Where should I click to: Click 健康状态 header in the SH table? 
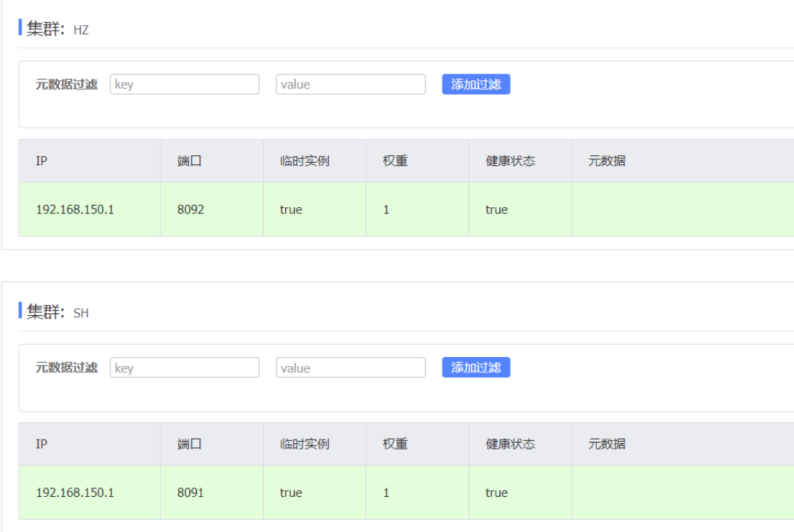(510, 444)
